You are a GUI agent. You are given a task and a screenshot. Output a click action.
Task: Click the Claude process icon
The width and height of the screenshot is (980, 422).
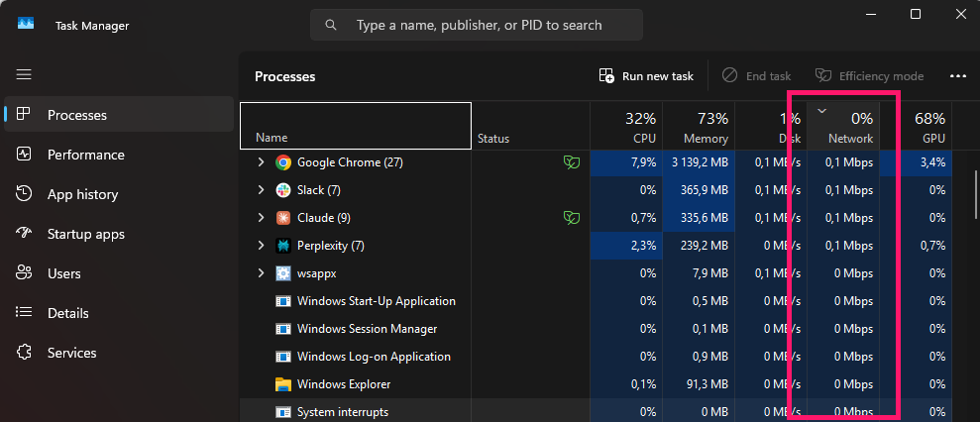pyautogui.click(x=283, y=218)
